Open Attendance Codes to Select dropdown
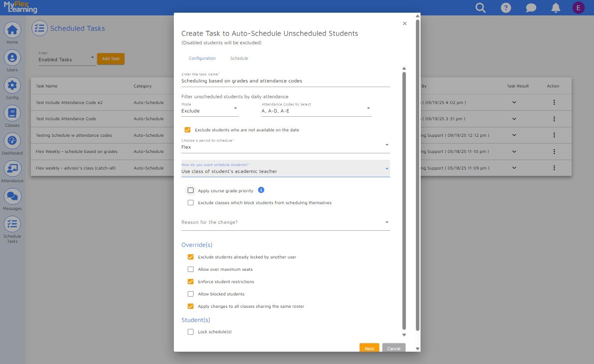This screenshot has width=594, height=364. point(316,109)
